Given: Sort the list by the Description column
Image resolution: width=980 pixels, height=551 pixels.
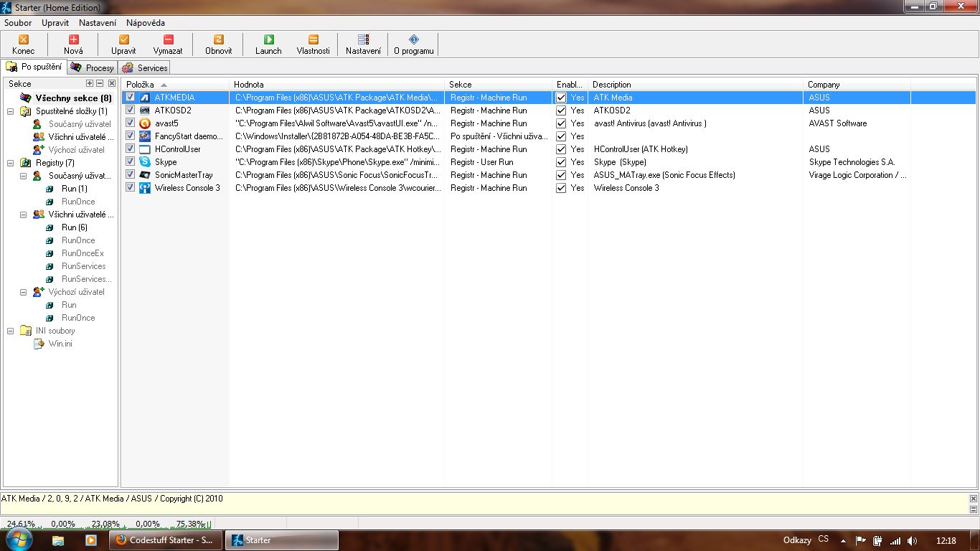Looking at the screenshot, I should click(x=696, y=85).
